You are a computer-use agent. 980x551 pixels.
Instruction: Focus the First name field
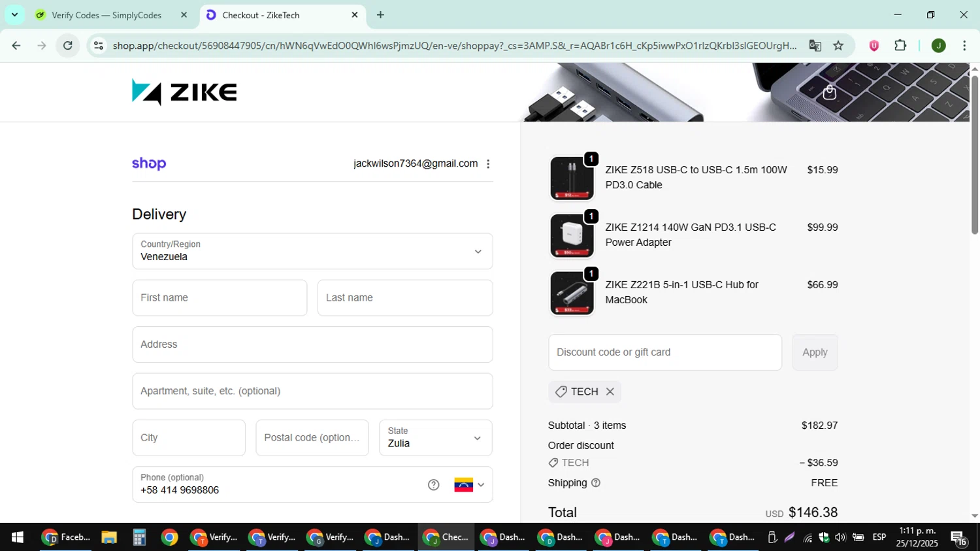(220, 298)
